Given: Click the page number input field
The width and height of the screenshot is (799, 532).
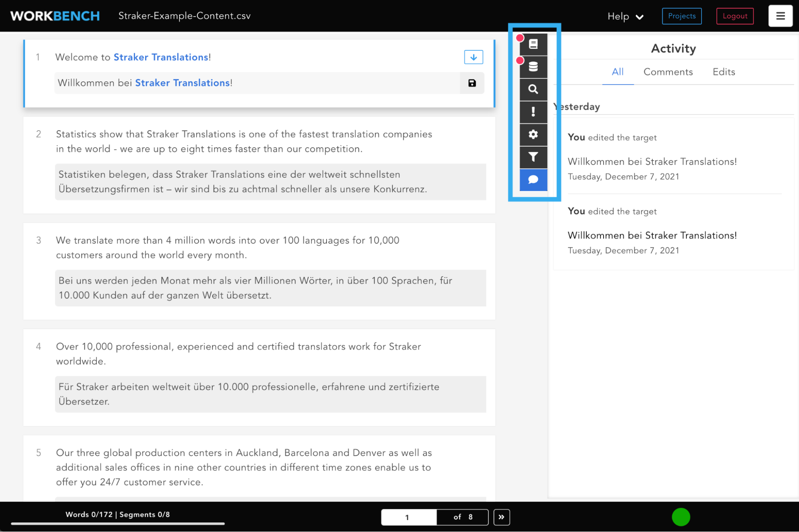Looking at the screenshot, I should 408,517.
